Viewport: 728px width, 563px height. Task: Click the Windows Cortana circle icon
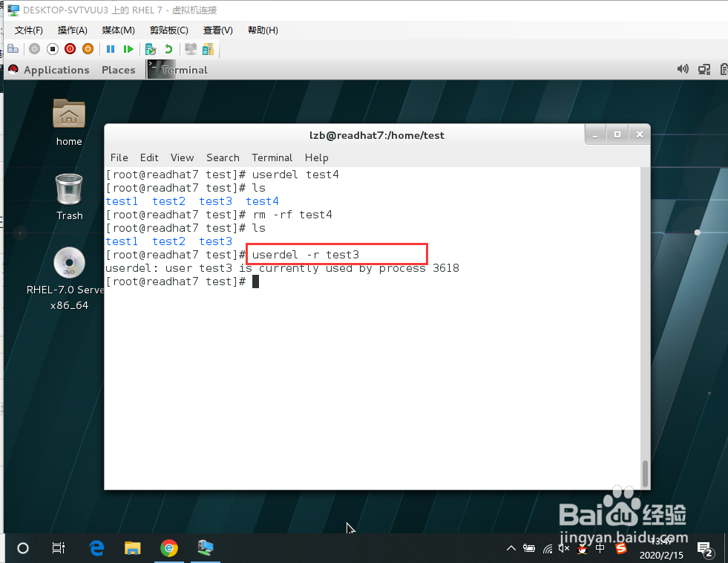(23, 548)
